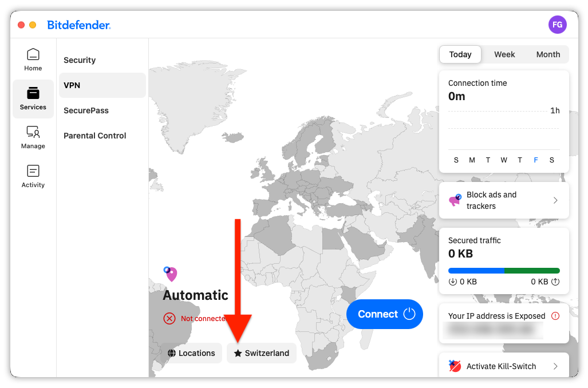Click the download traffic arrow icon
Viewport: 588px width, 388px height.
click(x=453, y=282)
